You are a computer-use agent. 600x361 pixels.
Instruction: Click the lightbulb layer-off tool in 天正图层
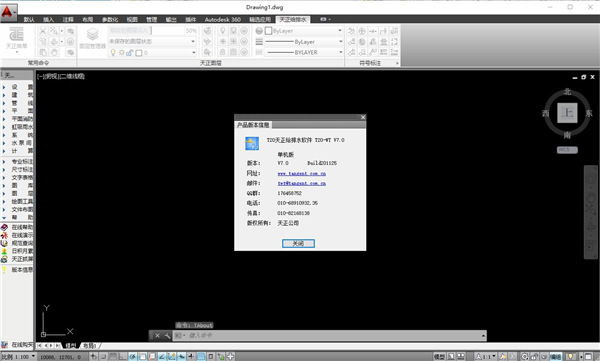pyautogui.click(x=222, y=31)
